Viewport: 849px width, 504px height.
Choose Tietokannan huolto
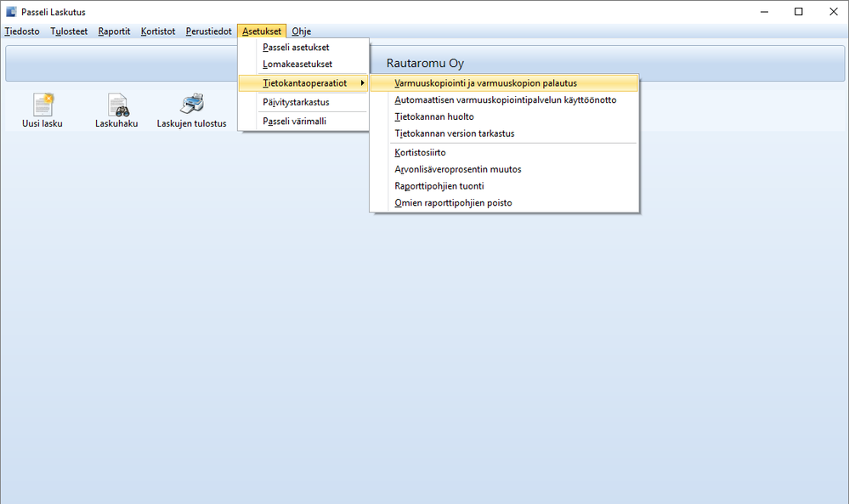click(504, 116)
